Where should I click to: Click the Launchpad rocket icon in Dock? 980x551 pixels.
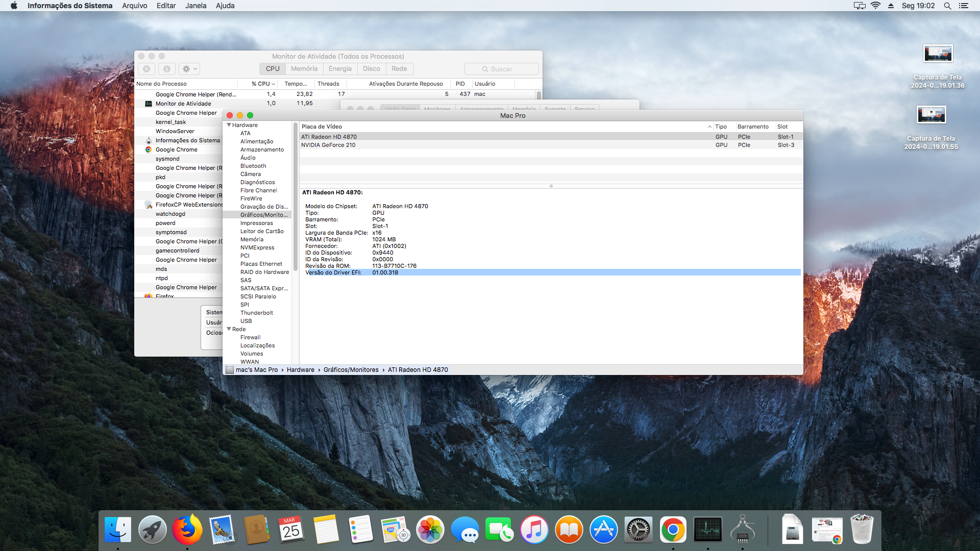pos(152,530)
